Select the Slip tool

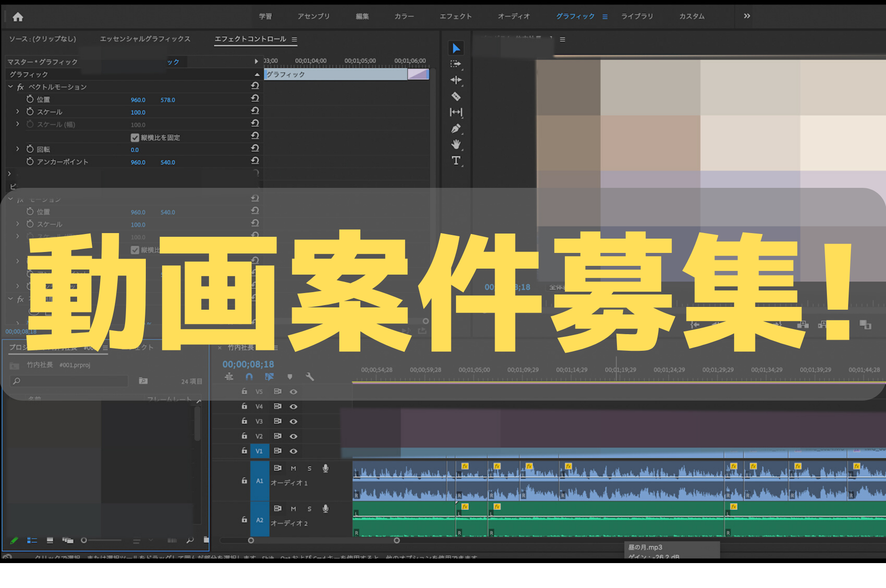456,112
